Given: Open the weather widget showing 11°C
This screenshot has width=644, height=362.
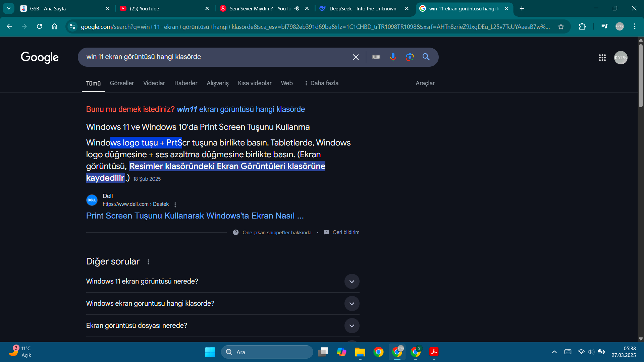Looking at the screenshot, I should click(20, 352).
